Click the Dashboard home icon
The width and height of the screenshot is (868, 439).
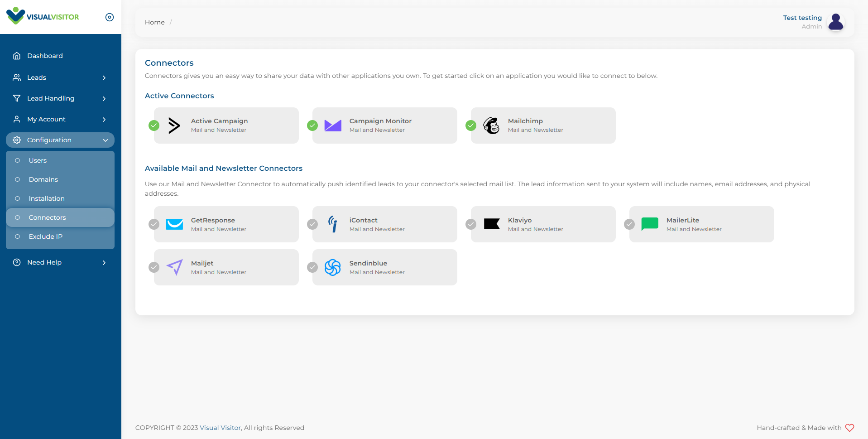17,56
